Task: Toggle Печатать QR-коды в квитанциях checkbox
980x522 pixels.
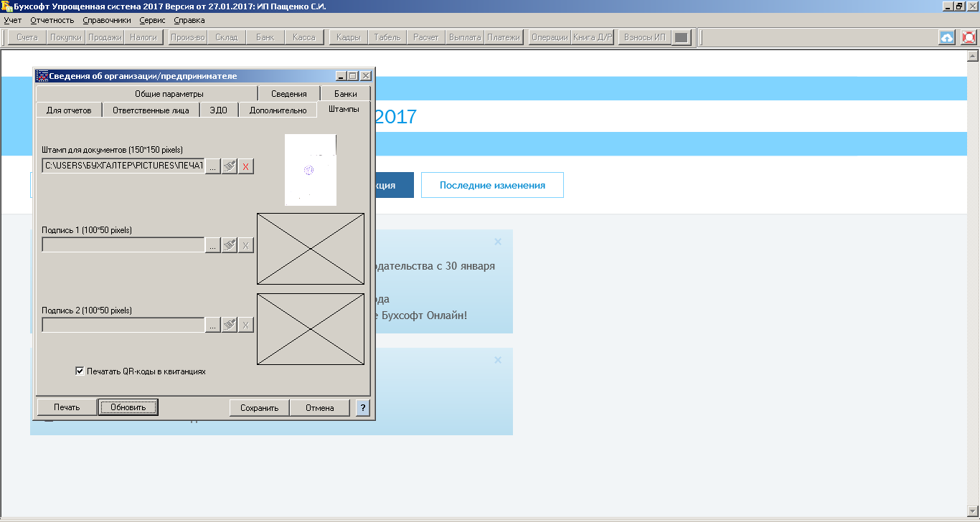Action: tap(80, 371)
